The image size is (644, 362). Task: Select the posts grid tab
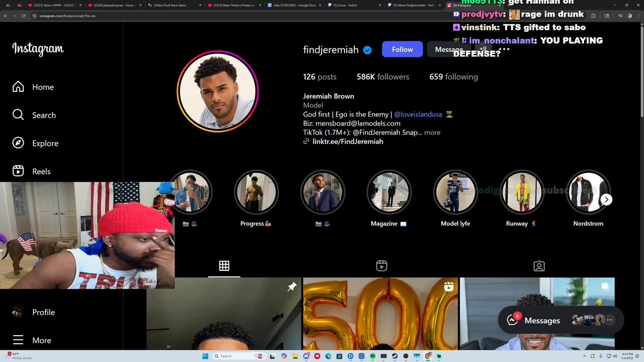click(224, 265)
